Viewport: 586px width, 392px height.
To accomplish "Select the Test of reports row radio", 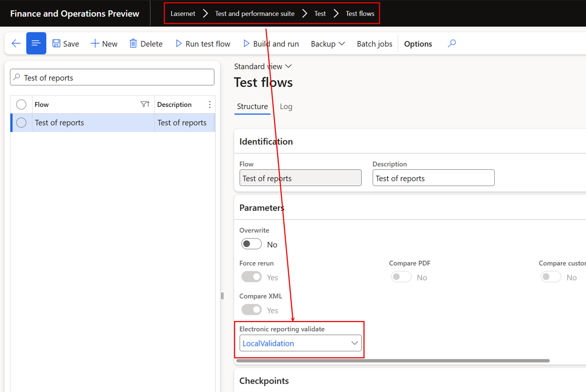I will [21, 123].
